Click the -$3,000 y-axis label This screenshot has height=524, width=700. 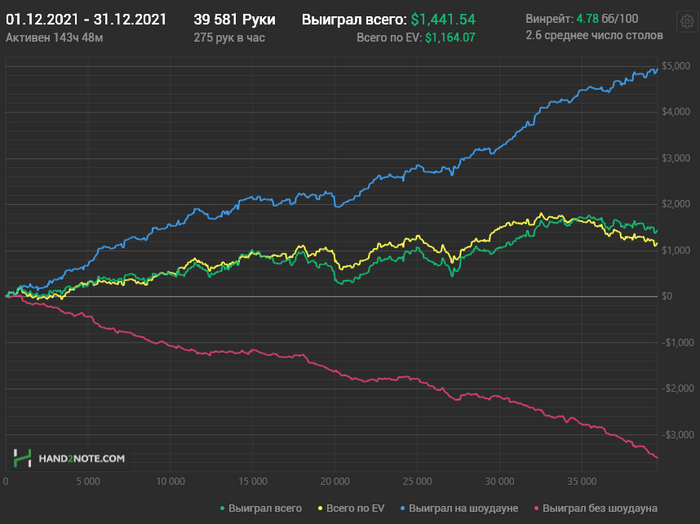(x=678, y=435)
